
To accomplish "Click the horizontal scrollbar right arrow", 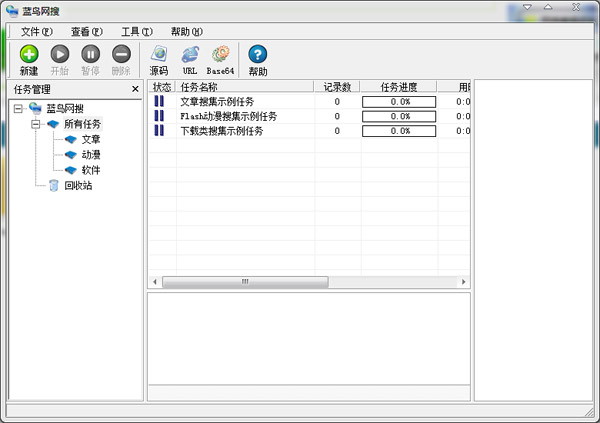I will tap(463, 282).
